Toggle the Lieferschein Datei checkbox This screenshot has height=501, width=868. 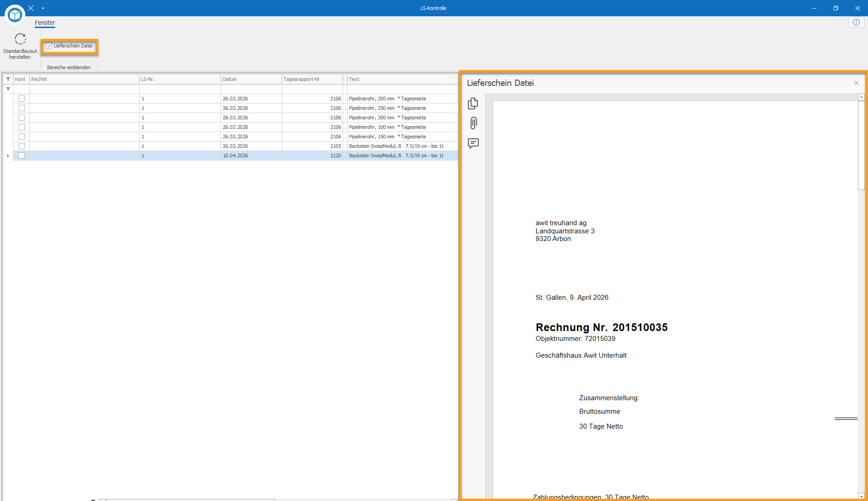(49, 46)
